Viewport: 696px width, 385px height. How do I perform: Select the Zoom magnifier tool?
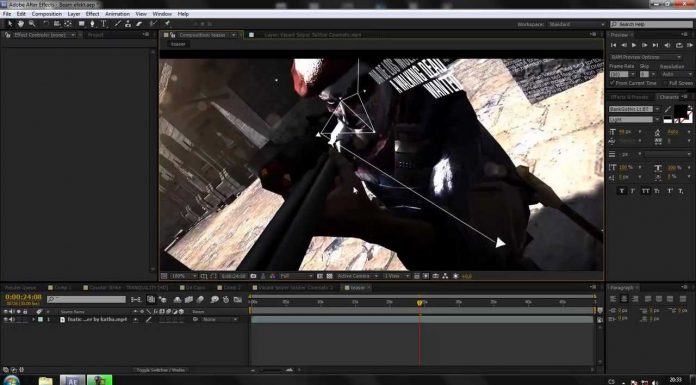[x=32, y=24]
